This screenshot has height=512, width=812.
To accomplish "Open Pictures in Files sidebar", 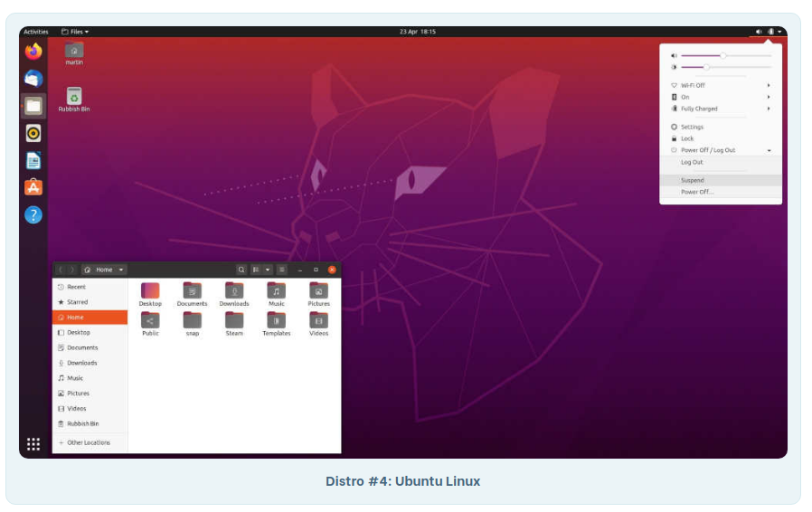I will click(x=90, y=393).
